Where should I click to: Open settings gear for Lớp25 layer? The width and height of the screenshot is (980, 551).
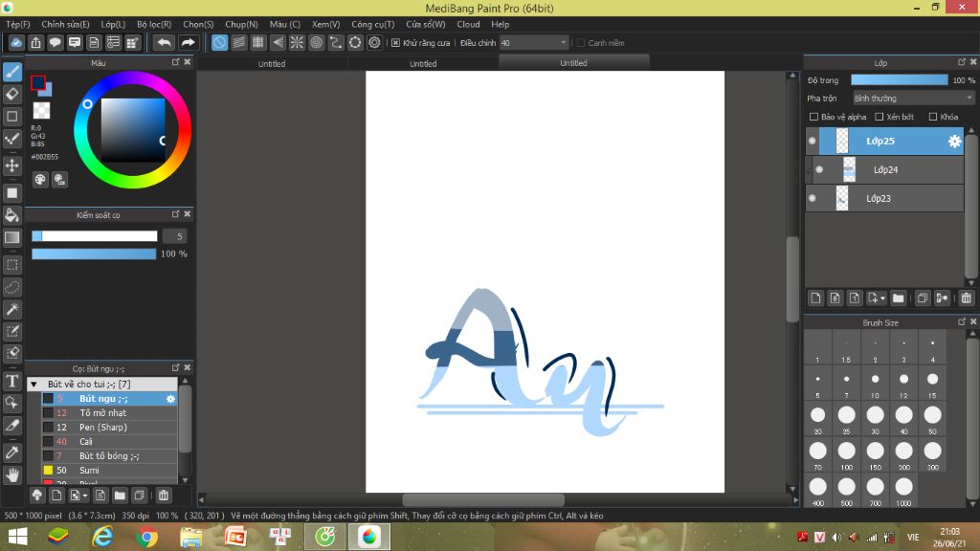[x=954, y=142]
